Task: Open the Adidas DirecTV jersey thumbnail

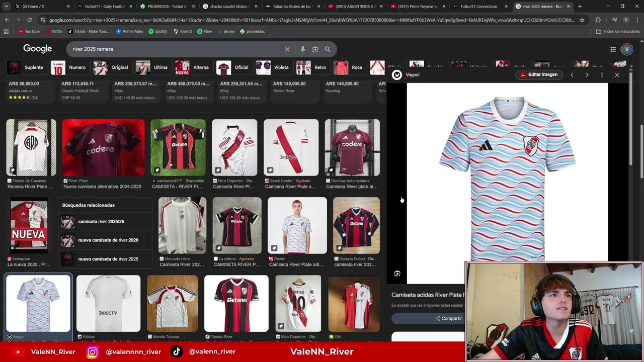Action: click(x=108, y=304)
